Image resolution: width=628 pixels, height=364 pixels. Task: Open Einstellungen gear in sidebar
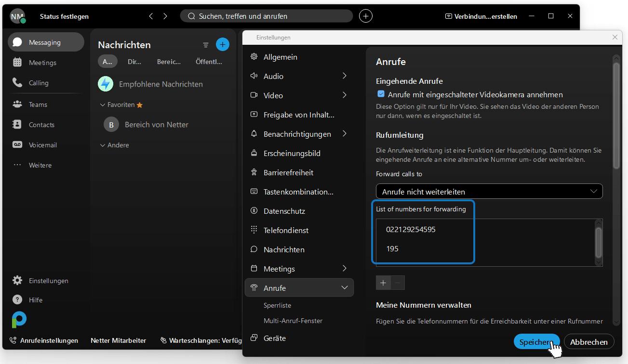pyautogui.click(x=17, y=280)
